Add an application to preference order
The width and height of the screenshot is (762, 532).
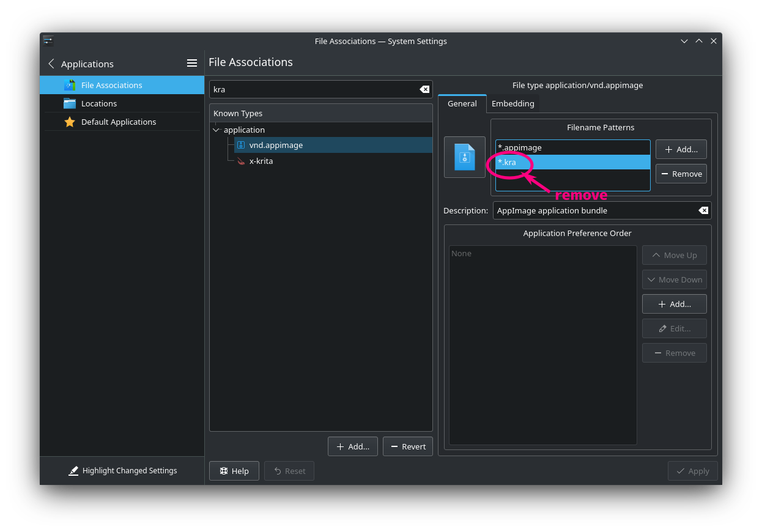674,304
